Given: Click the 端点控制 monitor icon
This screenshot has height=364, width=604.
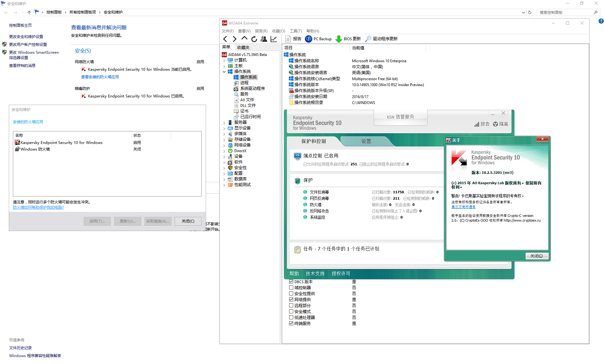Looking at the screenshot, I should coord(297,156).
